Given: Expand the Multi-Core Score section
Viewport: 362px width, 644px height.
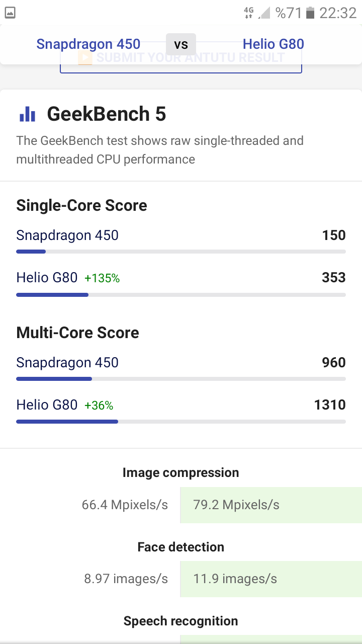Looking at the screenshot, I should tap(77, 333).
